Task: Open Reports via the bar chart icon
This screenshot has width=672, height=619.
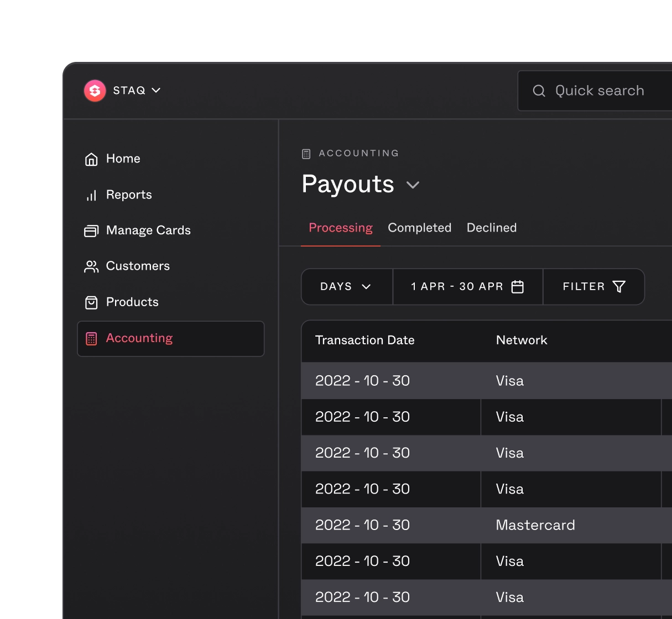Action: point(91,195)
